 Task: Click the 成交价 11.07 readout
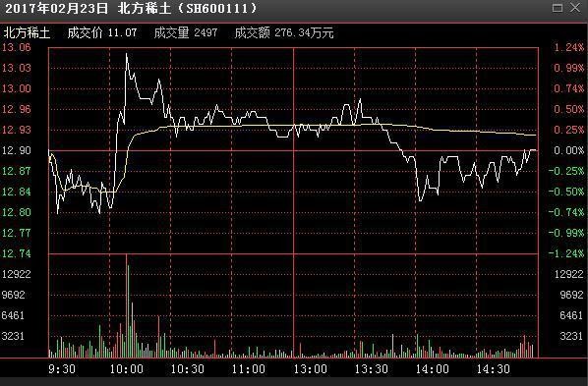pos(102,33)
